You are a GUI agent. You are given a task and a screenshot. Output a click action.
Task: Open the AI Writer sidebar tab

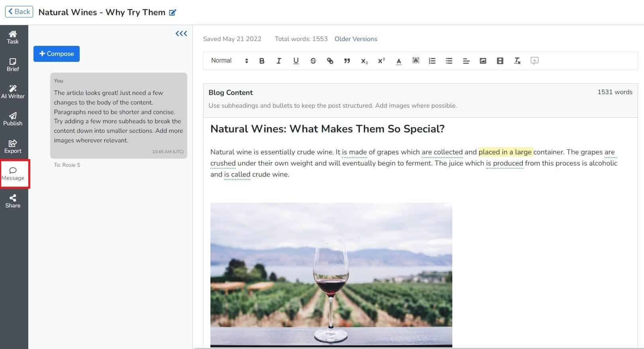13,91
